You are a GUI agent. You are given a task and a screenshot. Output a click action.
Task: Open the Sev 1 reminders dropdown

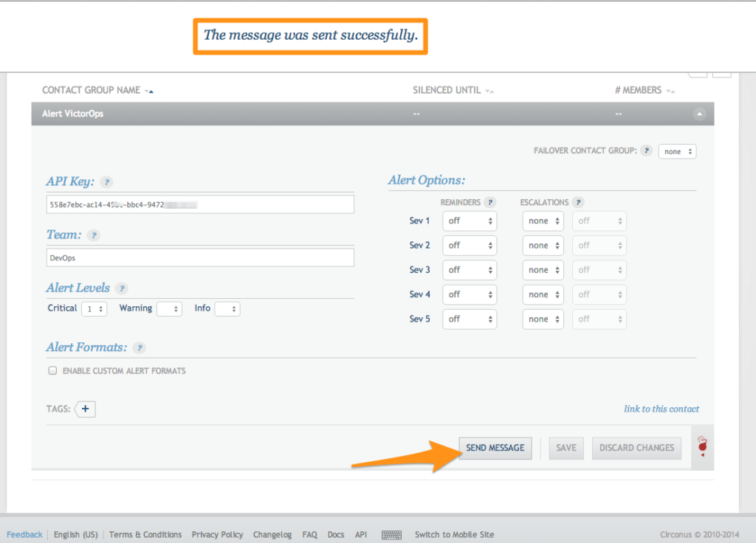[x=470, y=221]
